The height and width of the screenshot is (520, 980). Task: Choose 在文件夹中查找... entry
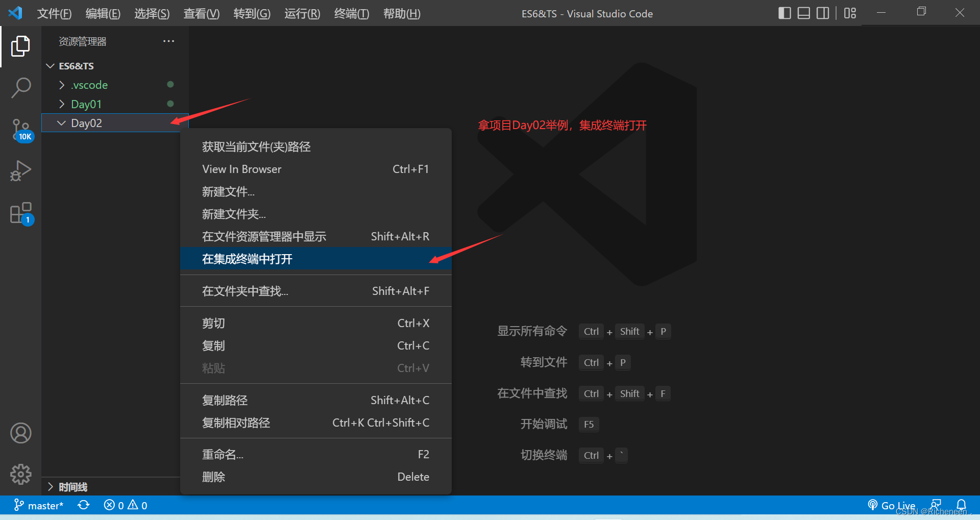click(x=316, y=291)
